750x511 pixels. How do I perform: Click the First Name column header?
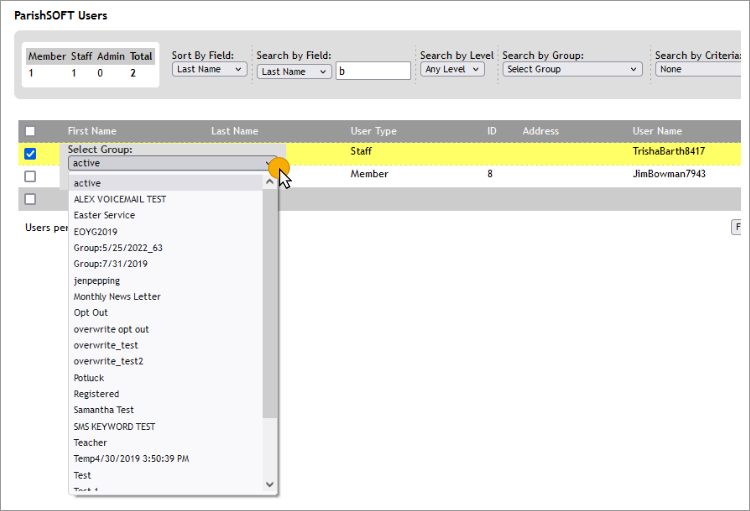pyautogui.click(x=92, y=131)
